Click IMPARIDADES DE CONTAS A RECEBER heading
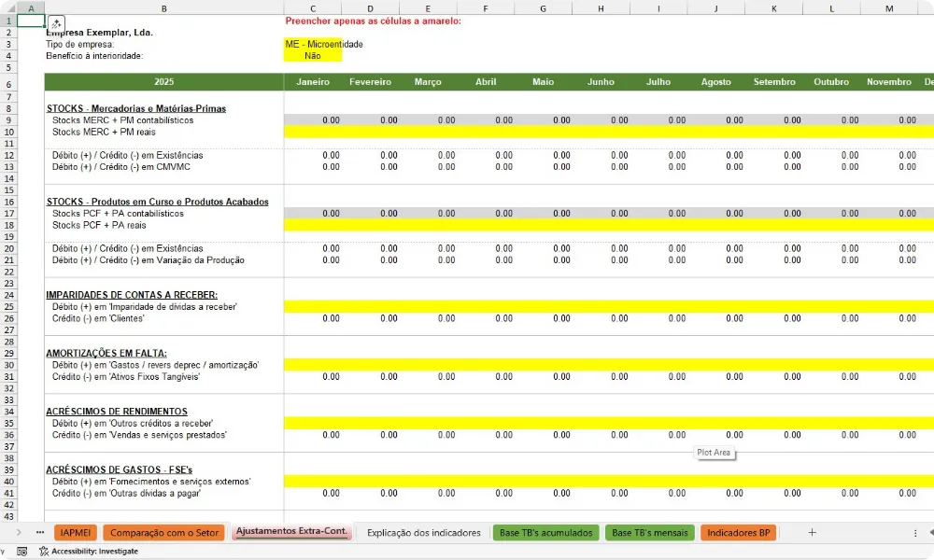Viewport: 934px width, 560px height. pos(132,295)
